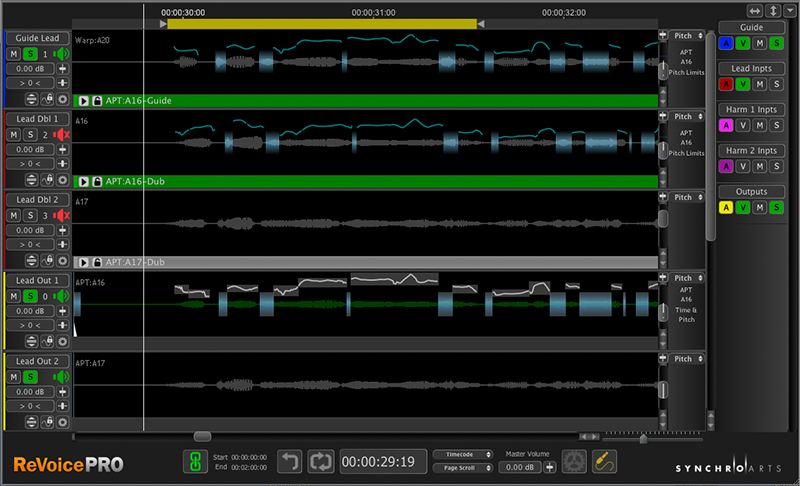The height and width of the screenshot is (486, 800).
Task: Click the undo arrow button
Action: [x=290, y=462]
